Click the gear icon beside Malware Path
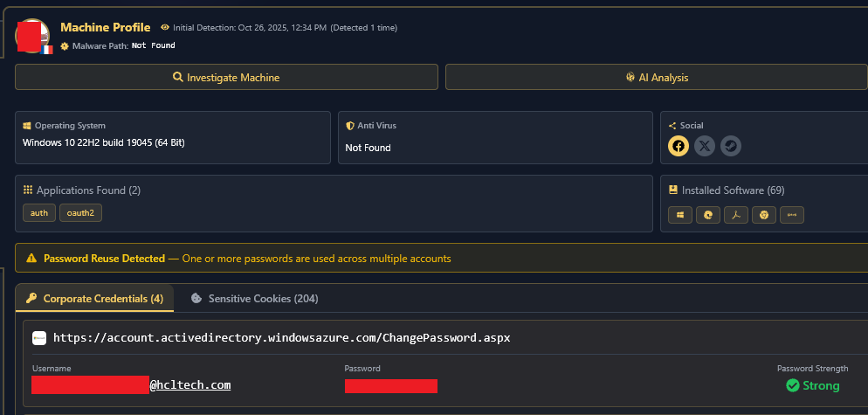The image size is (868, 415). (x=65, y=46)
